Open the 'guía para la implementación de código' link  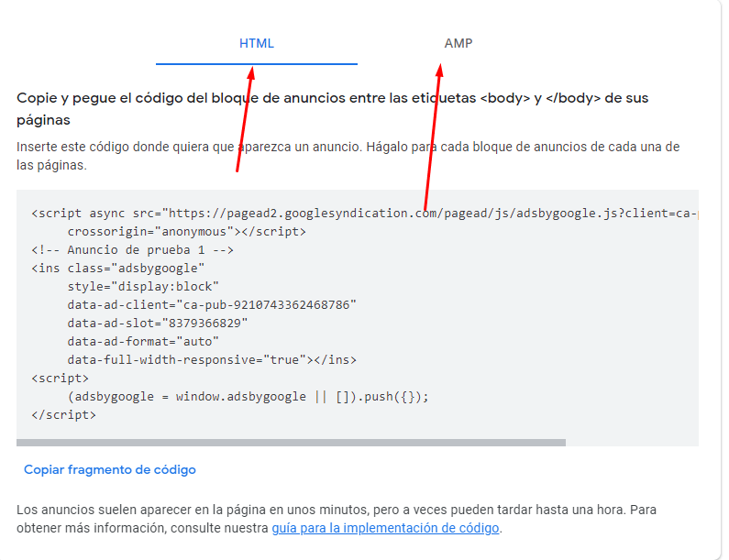(385, 528)
